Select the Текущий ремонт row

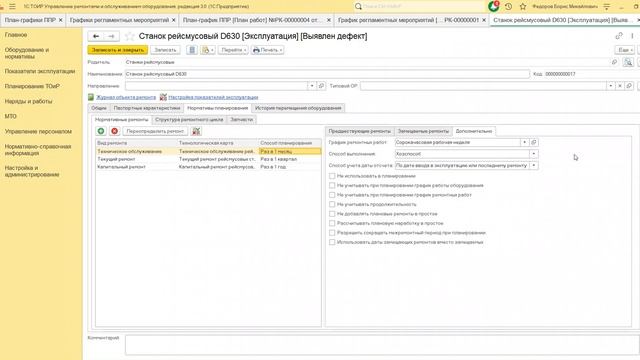(x=208, y=159)
